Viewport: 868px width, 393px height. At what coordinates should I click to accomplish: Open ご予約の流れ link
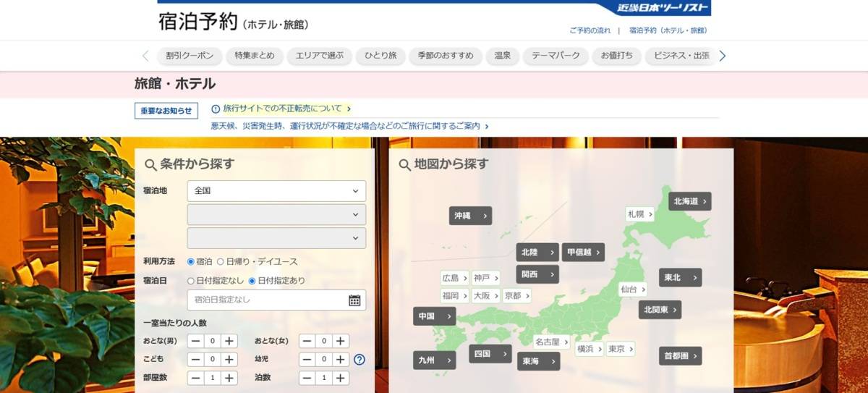click(590, 30)
